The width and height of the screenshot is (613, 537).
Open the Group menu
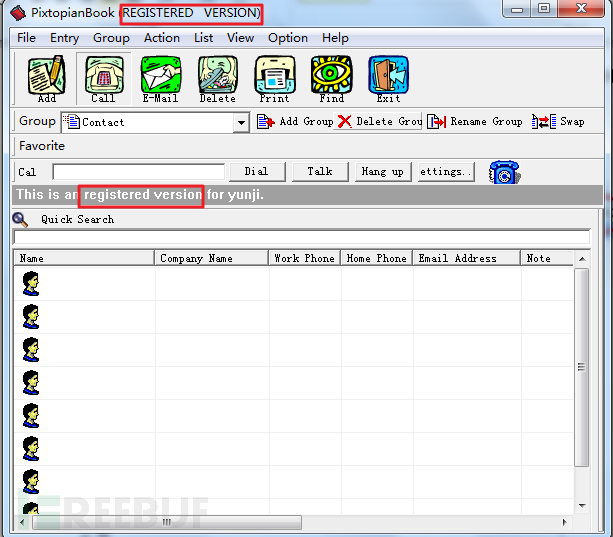(x=111, y=38)
